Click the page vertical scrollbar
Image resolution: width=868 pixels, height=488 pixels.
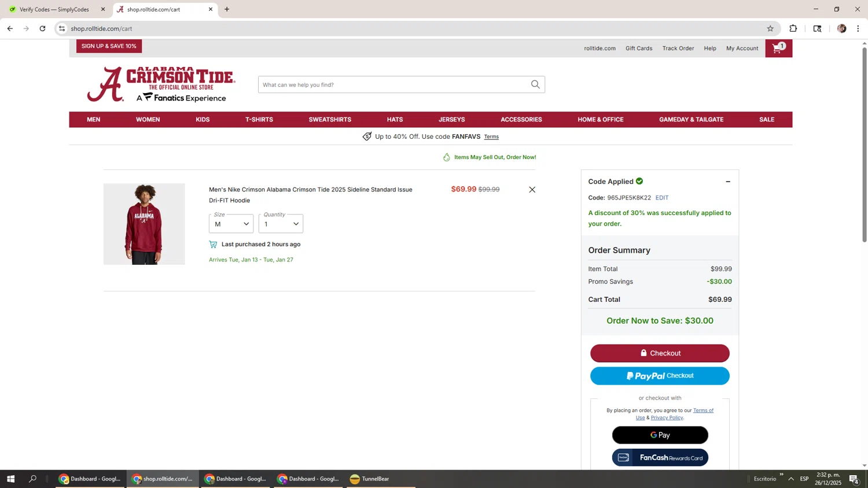click(x=865, y=145)
